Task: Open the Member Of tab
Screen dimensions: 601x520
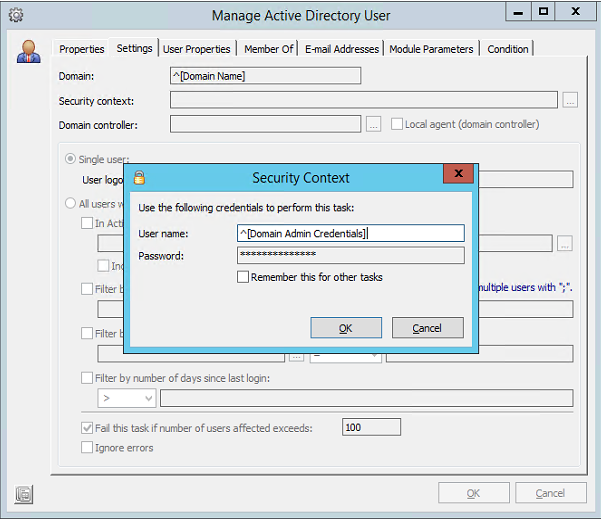Action: pyautogui.click(x=269, y=49)
